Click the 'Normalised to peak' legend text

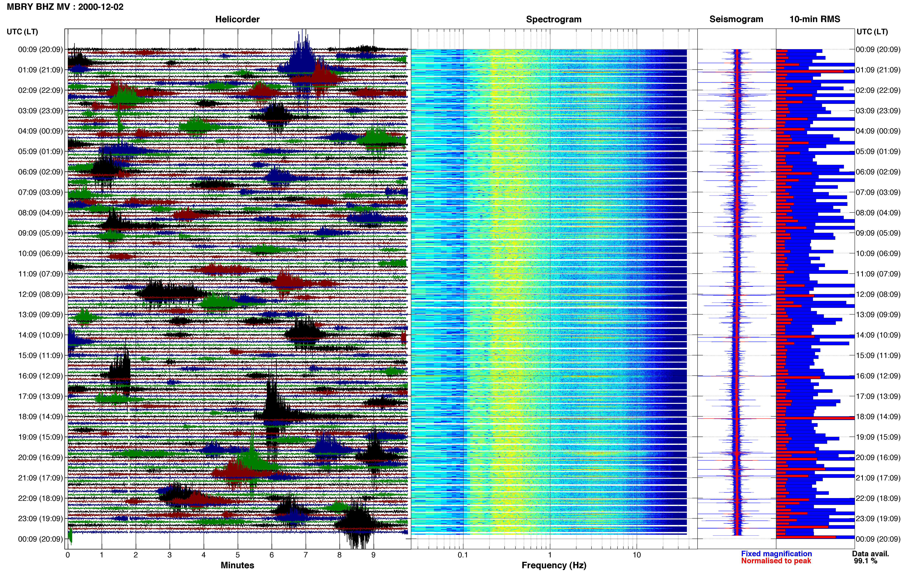click(x=776, y=561)
